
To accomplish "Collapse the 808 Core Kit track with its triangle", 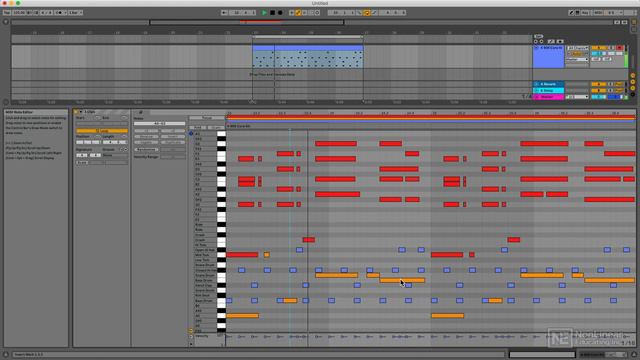I will (536, 48).
